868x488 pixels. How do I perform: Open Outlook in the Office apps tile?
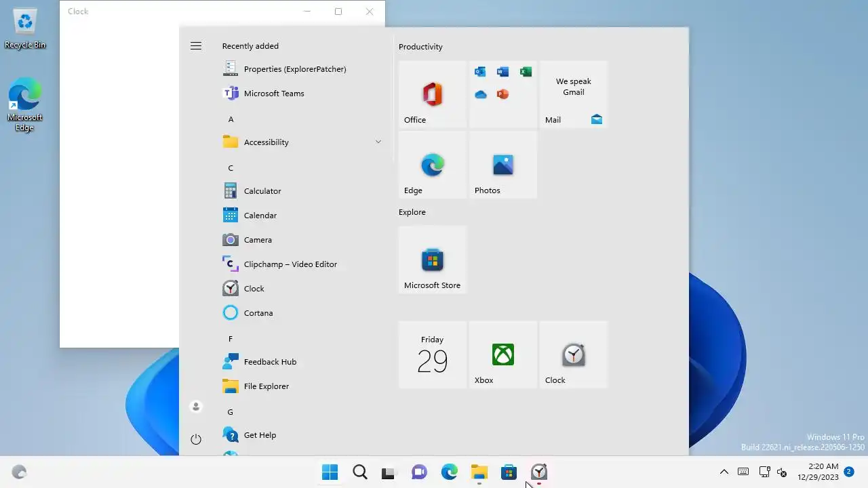pos(480,72)
